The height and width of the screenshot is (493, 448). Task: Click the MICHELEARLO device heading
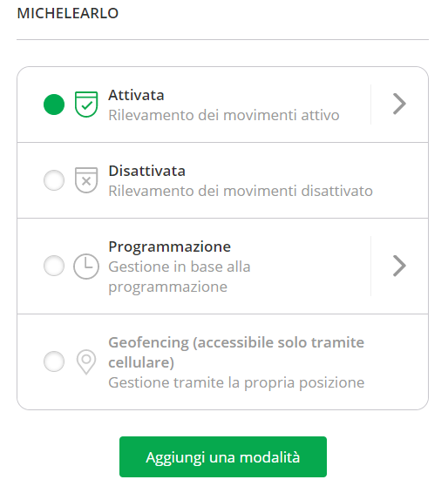[x=68, y=13]
